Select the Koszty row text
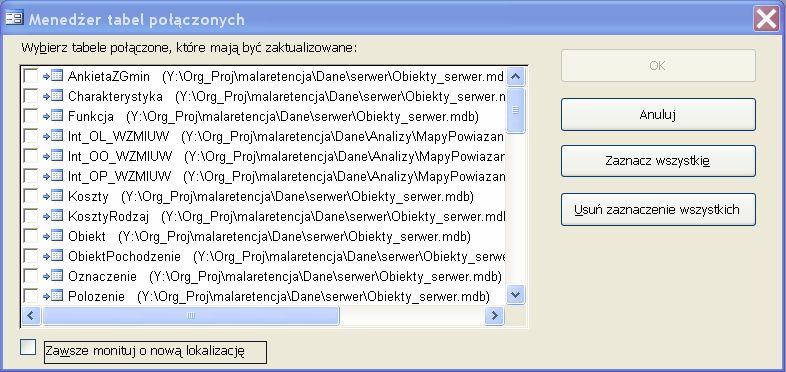Viewport: 786px width, 372px height. pyautogui.click(x=271, y=197)
